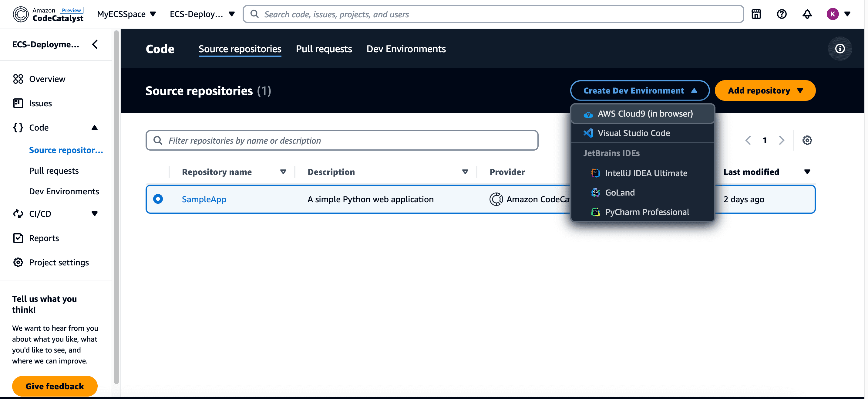Click the Give feedback button
868x399 pixels.
pyautogui.click(x=55, y=386)
